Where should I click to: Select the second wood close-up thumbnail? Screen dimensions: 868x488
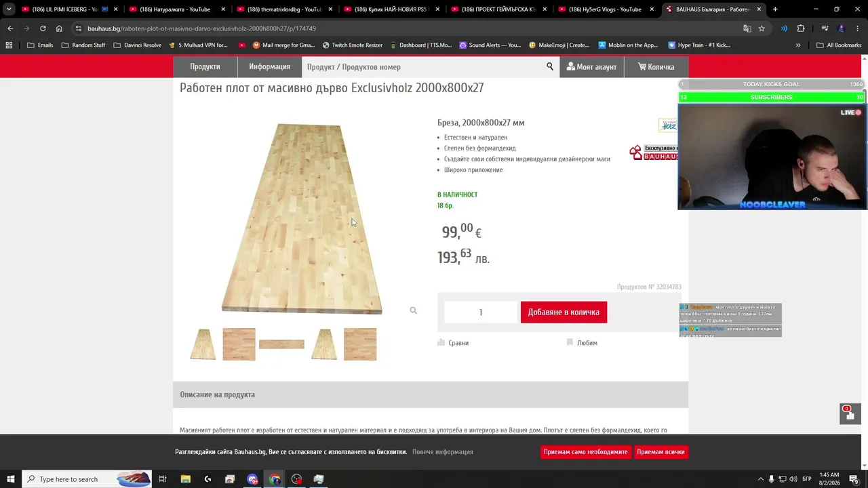[x=239, y=344]
